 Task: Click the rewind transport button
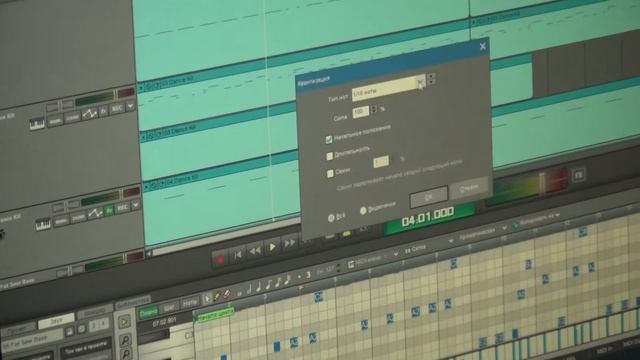coord(255,251)
